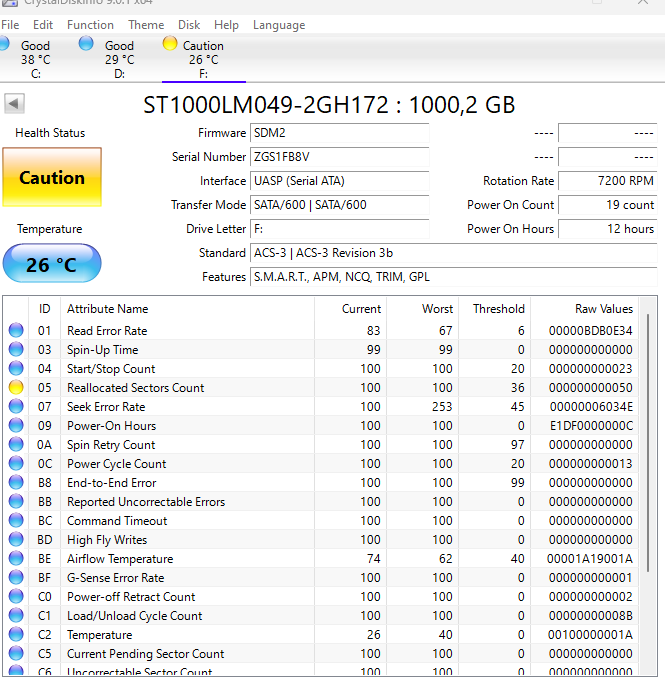The height and width of the screenshot is (679, 665).
Task: Click the blue status orb for drive D:
Action: 86,43
